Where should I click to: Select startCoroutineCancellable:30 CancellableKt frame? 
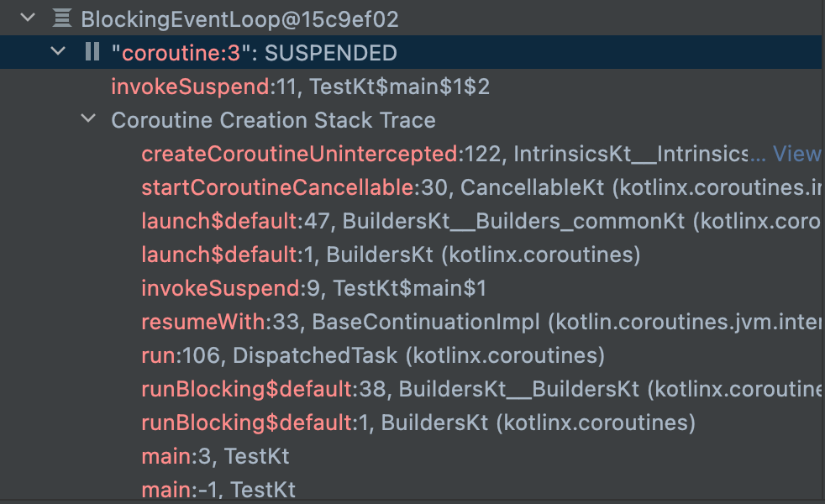point(481,187)
